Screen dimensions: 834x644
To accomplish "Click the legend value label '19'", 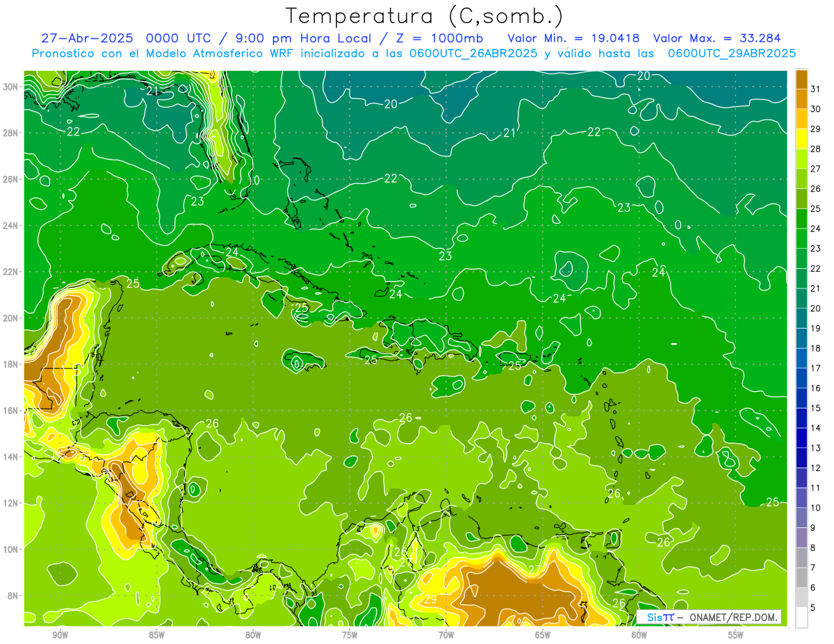I will [817, 328].
